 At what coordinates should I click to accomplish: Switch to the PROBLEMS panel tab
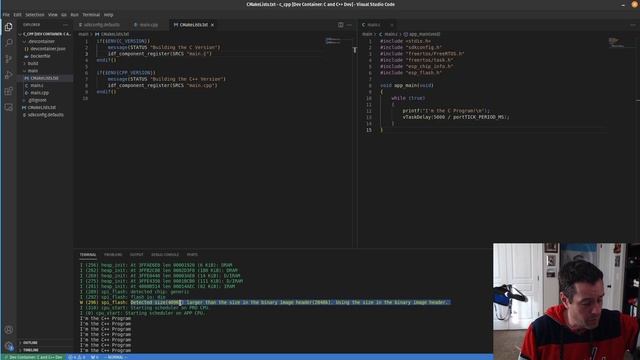[x=113, y=255]
